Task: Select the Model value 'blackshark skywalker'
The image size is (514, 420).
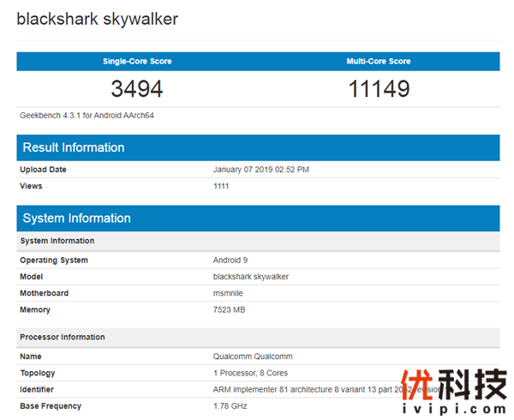Action: point(251,277)
